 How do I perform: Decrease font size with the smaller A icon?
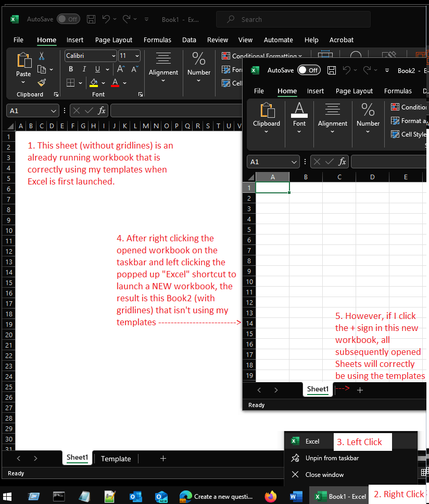point(134,69)
